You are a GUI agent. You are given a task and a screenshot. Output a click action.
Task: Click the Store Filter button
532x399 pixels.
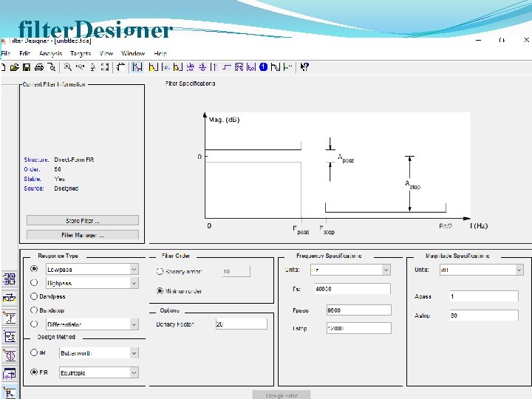coord(83,220)
